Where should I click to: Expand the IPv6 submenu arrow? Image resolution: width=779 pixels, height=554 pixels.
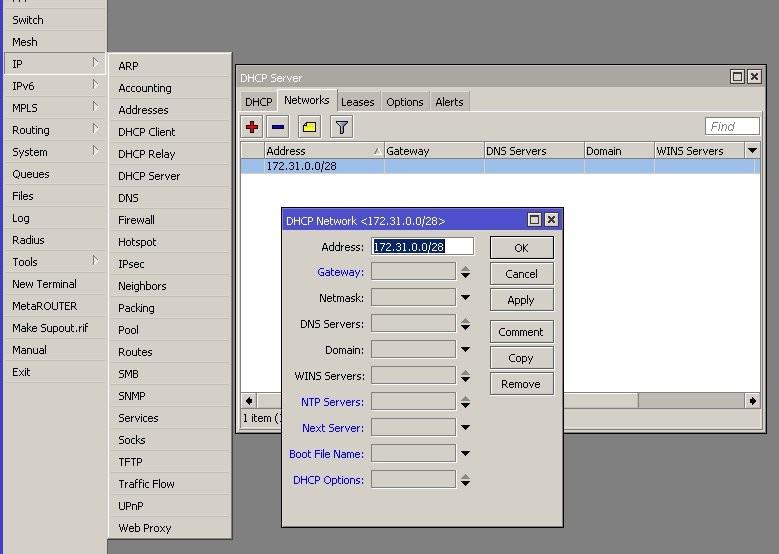95,84
